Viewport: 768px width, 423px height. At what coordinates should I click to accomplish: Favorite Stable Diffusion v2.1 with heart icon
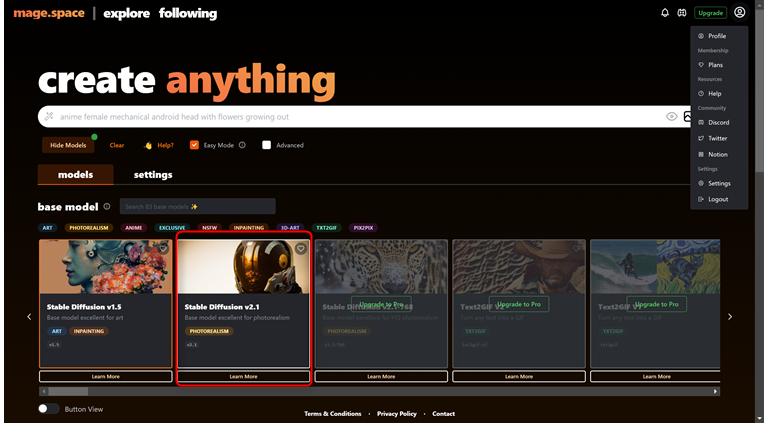300,249
